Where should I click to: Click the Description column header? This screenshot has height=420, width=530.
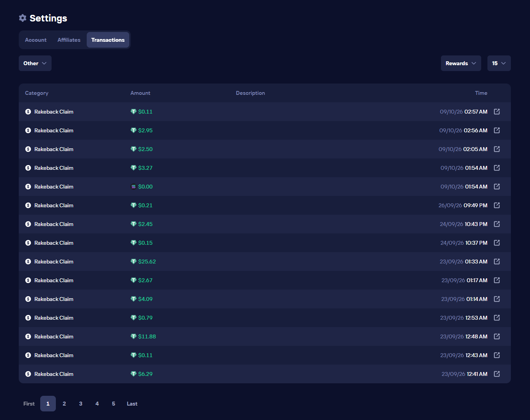click(250, 93)
